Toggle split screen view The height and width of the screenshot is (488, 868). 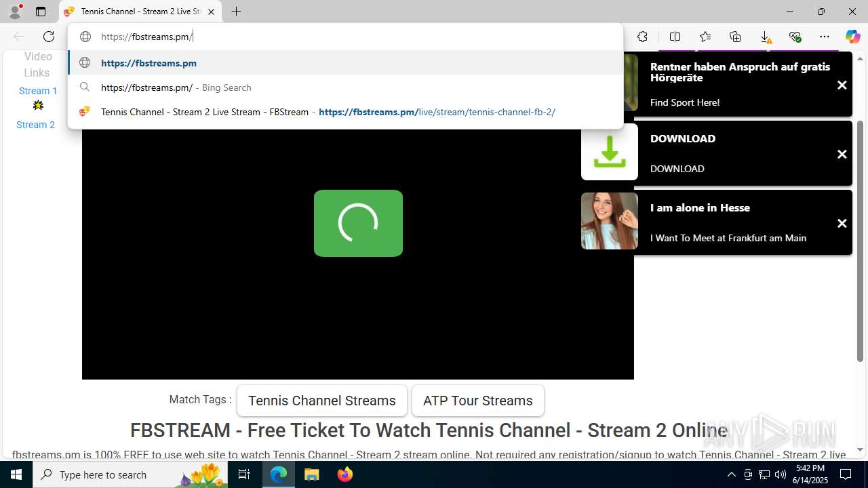(x=675, y=37)
